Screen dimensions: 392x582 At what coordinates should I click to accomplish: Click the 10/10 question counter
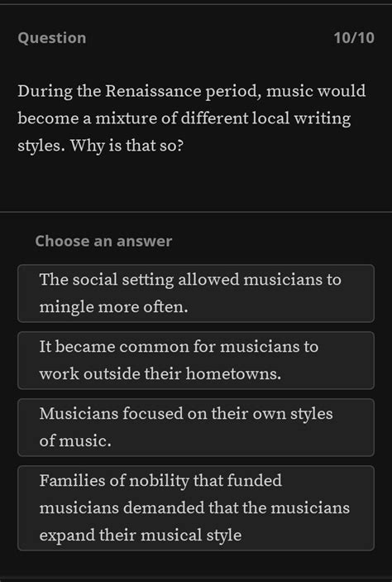coord(354,38)
